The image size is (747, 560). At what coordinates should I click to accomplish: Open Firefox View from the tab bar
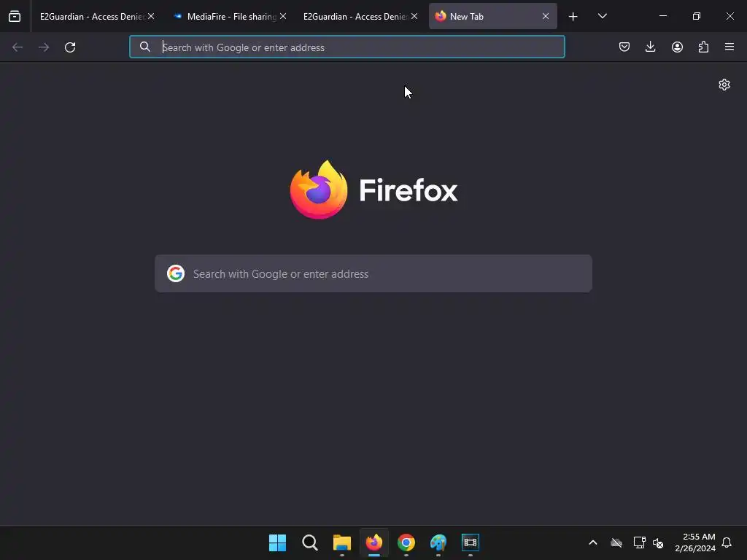click(15, 16)
